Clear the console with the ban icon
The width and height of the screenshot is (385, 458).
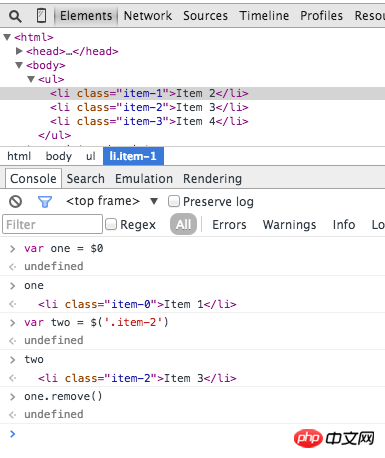(x=15, y=201)
